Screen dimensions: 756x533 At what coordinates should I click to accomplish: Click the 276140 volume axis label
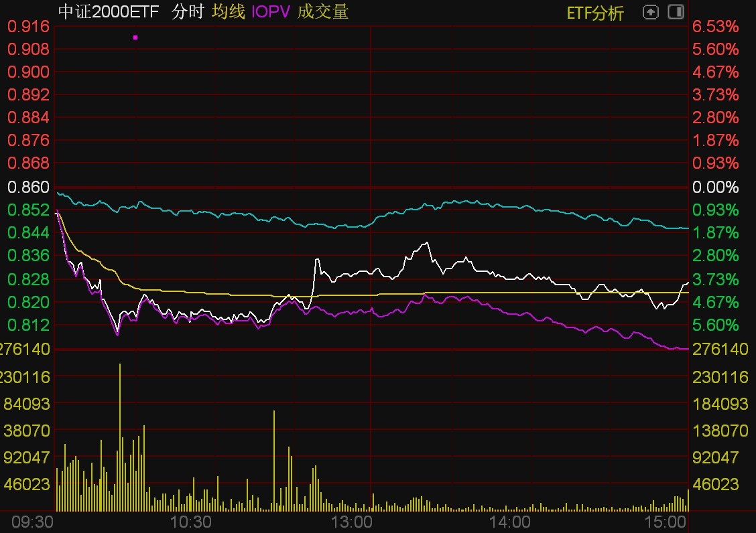pyautogui.click(x=25, y=349)
